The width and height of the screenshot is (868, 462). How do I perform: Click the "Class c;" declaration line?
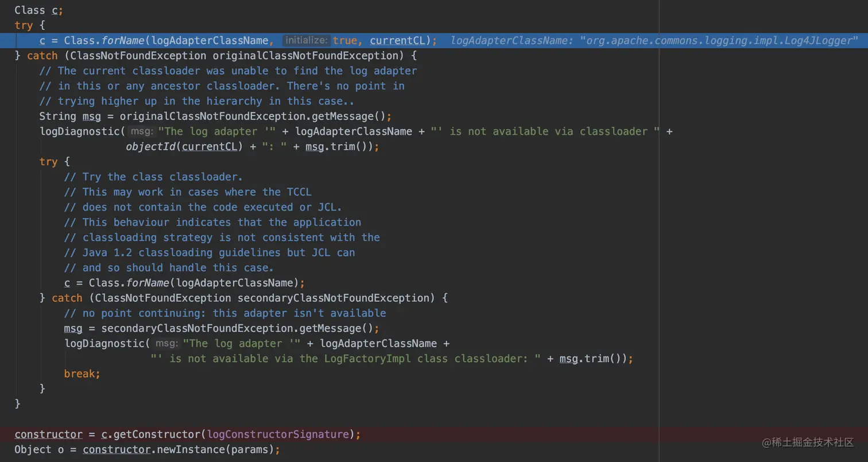(38, 10)
